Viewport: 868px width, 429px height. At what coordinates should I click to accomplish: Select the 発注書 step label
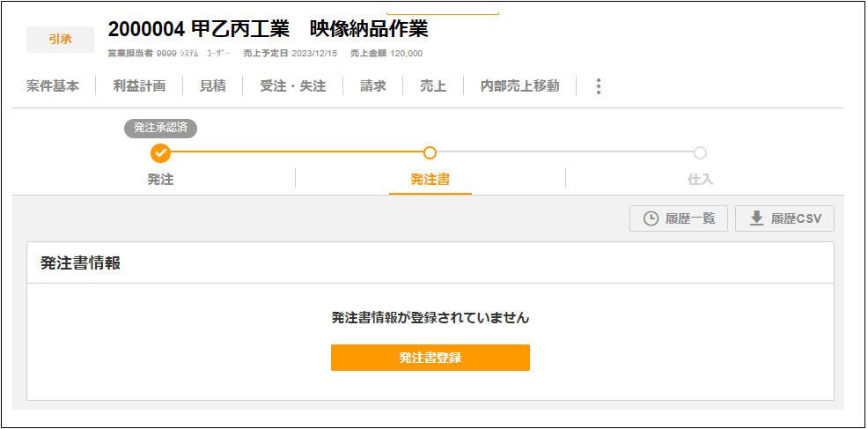click(430, 180)
